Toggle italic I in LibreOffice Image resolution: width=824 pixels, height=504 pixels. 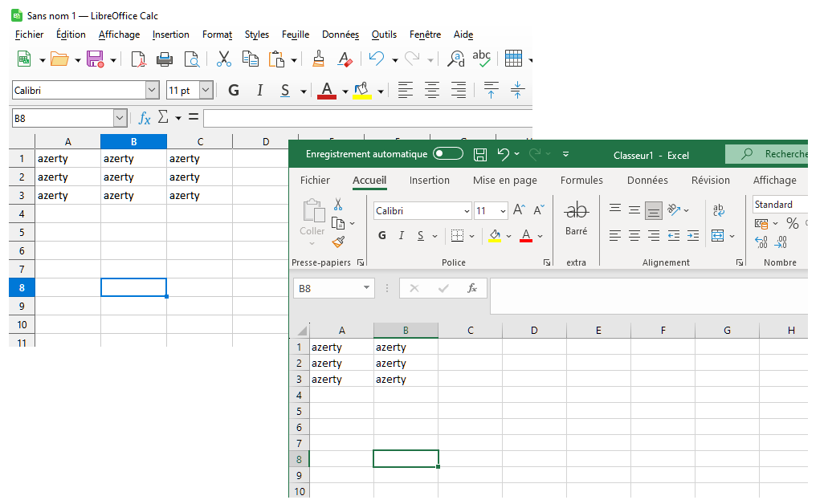259,91
